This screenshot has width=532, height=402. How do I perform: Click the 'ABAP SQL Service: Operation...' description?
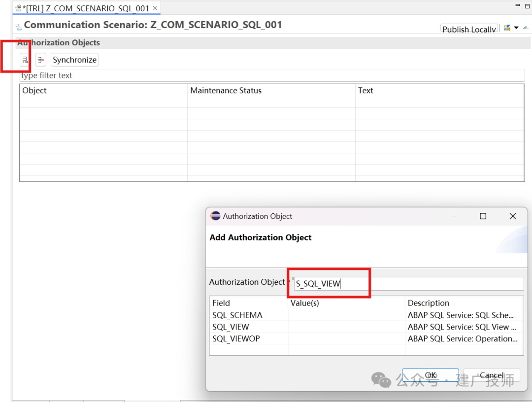coord(463,338)
